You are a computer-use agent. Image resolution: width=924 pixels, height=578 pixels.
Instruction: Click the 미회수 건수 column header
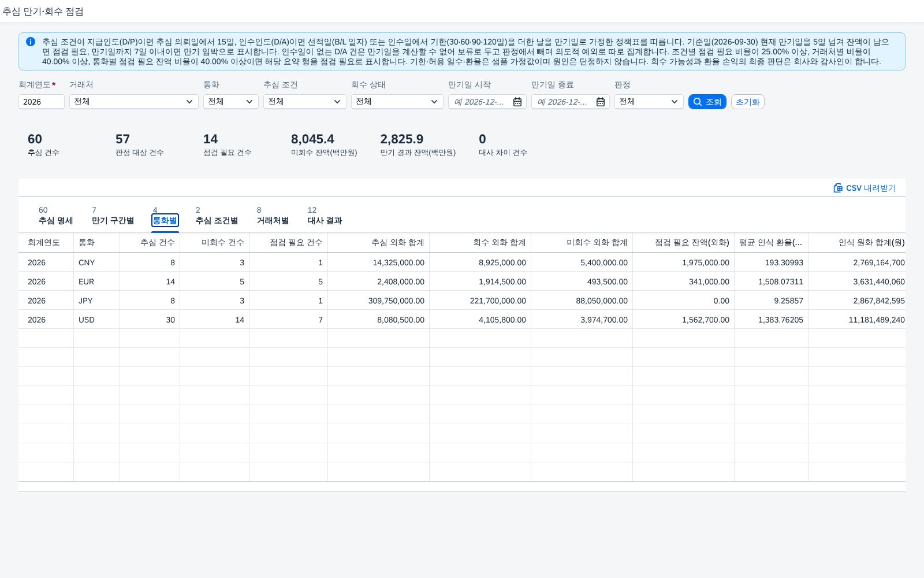pos(215,242)
